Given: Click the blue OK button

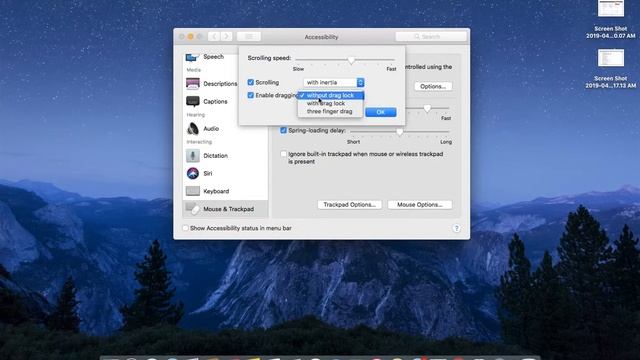Looking at the screenshot, I should [x=380, y=112].
